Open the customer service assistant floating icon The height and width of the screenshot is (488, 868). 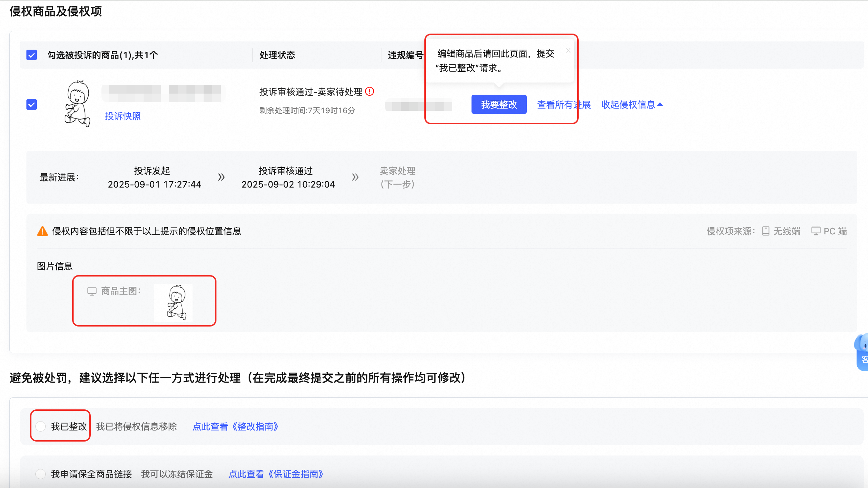pyautogui.click(x=862, y=352)
